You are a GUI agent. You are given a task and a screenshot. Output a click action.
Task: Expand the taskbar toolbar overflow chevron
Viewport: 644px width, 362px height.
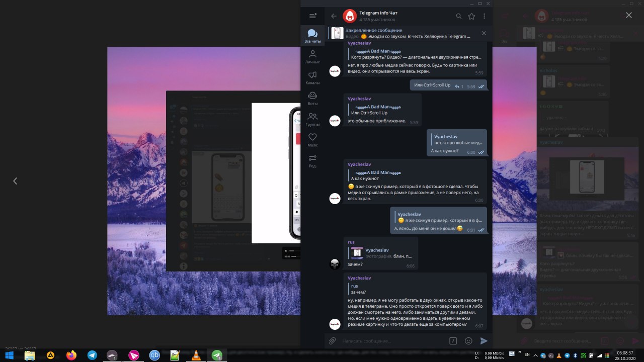[520, 352]
